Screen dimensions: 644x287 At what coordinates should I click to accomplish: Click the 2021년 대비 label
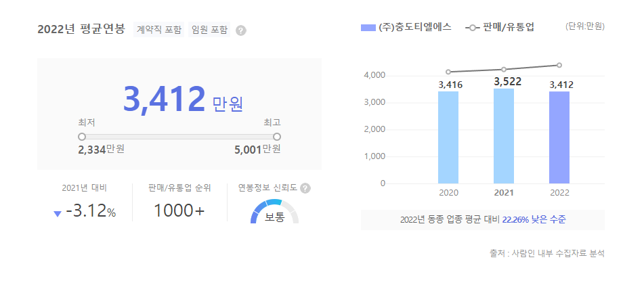(84, 188)
